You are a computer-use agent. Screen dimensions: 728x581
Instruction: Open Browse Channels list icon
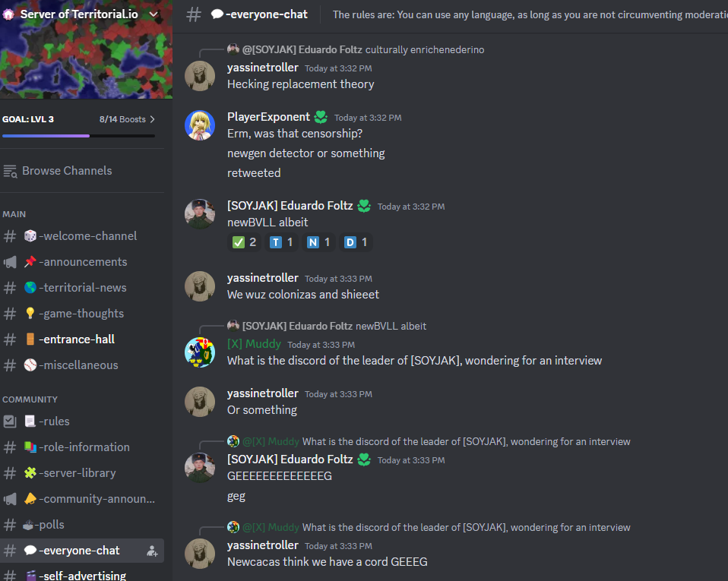click(10, 171)
